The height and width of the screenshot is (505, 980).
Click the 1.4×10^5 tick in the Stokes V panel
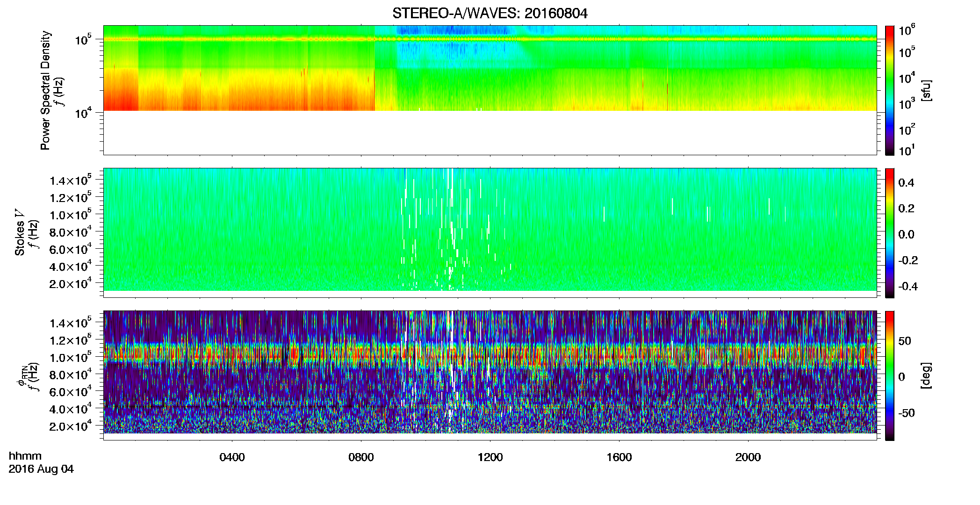70,180
